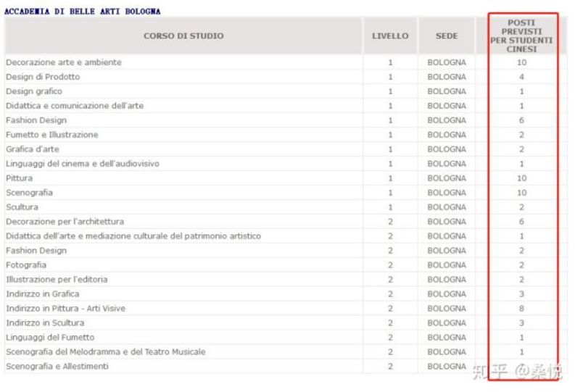Click the 'ACCADEMIA DI BELLE ARTI BOLOGNA' heading
The width and height of the screenshot is (575, 392).
point(82,12)
